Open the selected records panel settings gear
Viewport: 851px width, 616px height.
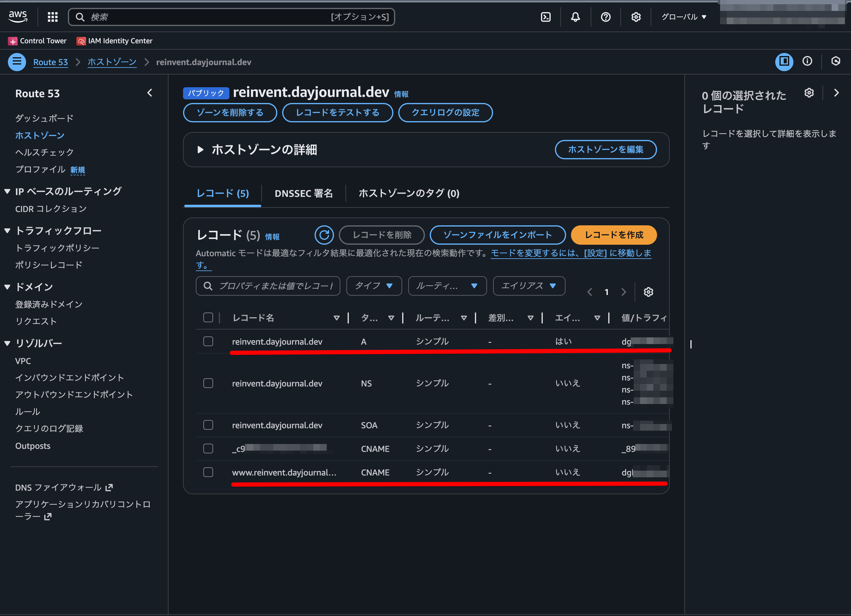tap(809, 93)
